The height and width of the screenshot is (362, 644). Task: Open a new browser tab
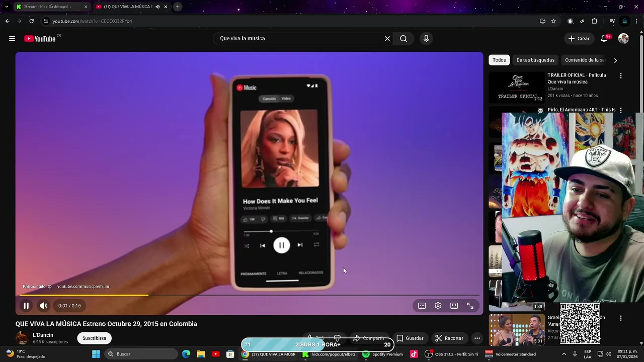coord(178,7)
